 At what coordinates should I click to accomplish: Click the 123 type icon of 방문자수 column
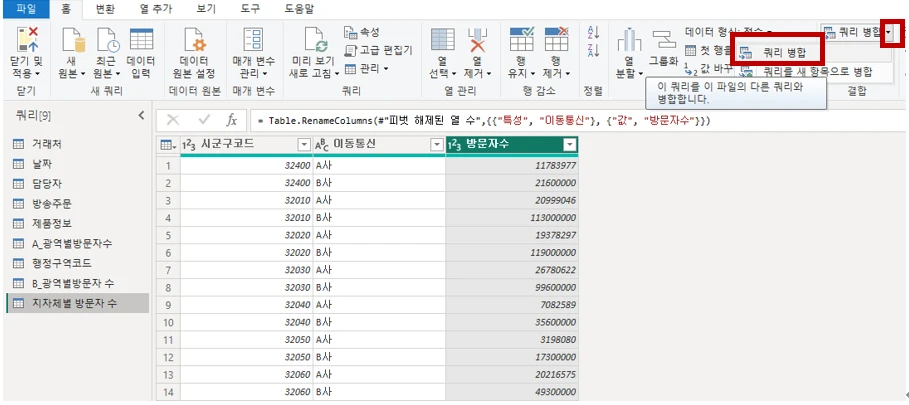click(456, 145)
